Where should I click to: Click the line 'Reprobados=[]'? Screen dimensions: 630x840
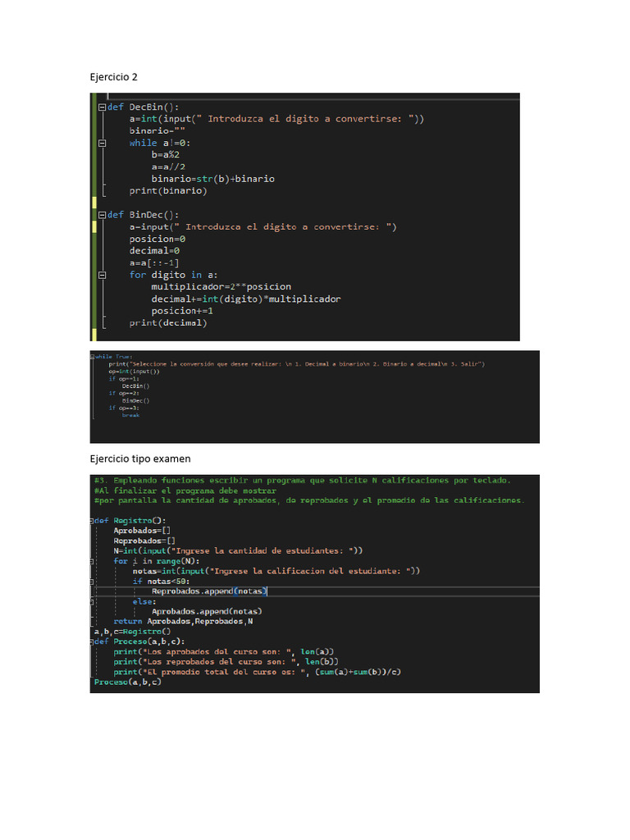pyautogui.click(x=144, y=541)
